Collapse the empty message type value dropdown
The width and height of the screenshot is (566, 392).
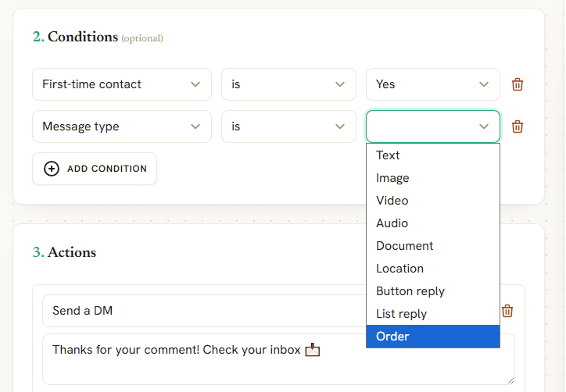point(433,127)
